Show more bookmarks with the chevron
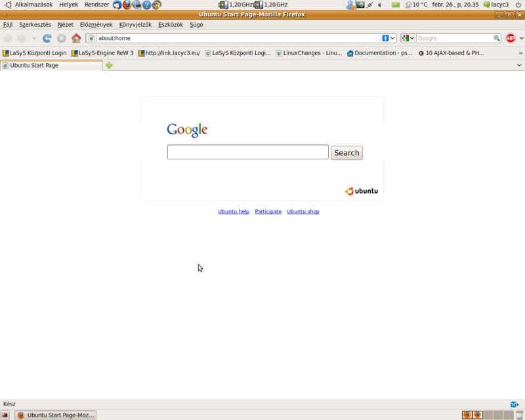The height and width of the screenshot is (420, 525). pyautogui.click(x=520, y=53)
